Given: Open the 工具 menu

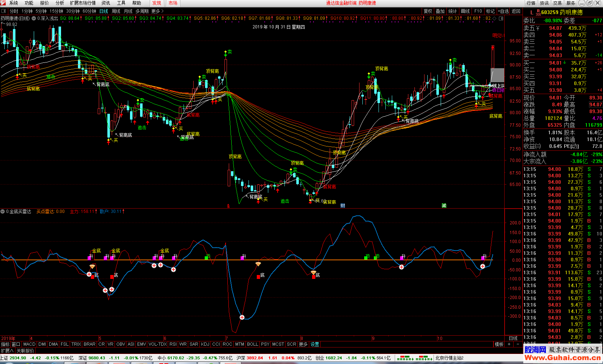Looking at the screenshot, I should pyautogui.click(x=121, y=3).
